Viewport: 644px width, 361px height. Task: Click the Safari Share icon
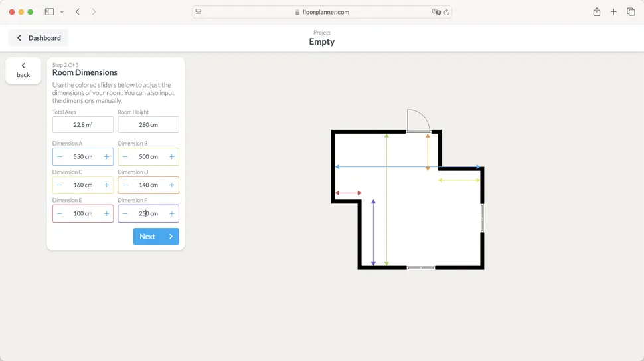tap(596, 12)
